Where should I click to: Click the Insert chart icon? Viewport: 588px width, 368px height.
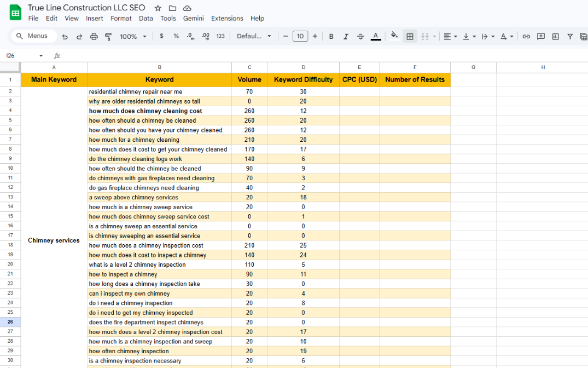(556, 37)
